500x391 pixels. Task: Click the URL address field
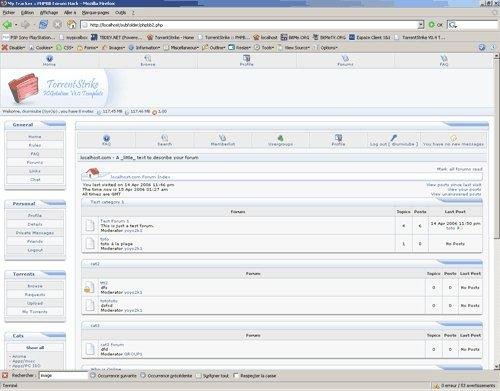pos(249,25)
